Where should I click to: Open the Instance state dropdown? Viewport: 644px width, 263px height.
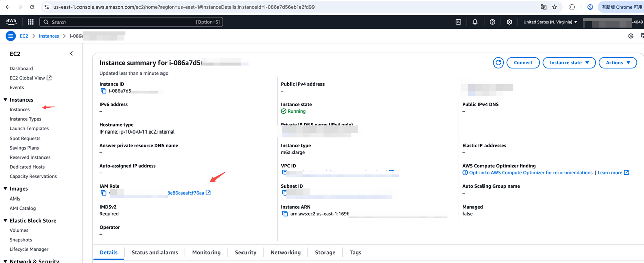click(x=569, y=63)
